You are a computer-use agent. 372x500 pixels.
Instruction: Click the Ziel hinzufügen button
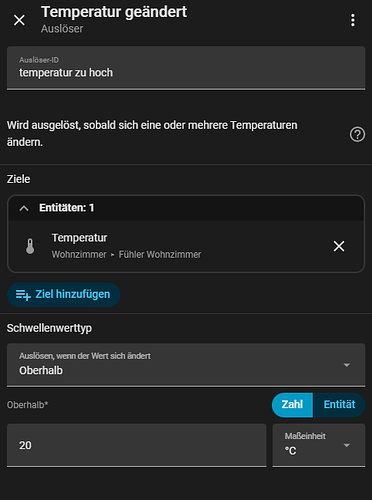coord(63,295)
